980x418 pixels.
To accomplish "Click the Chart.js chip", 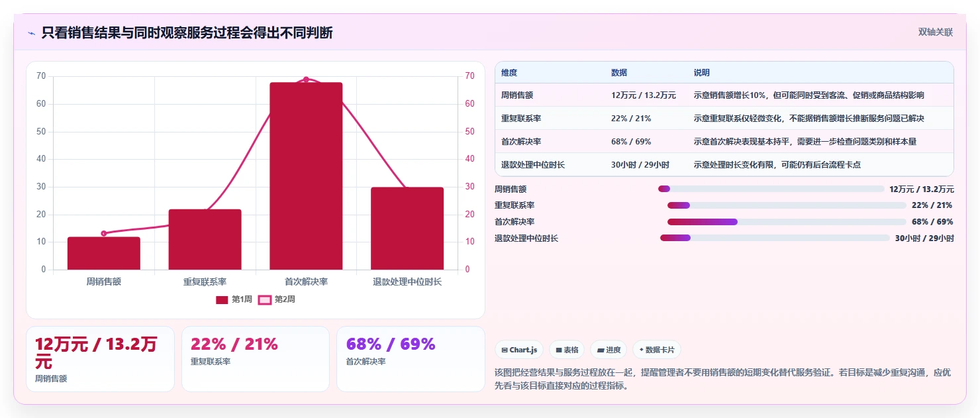I will (519, 350).
